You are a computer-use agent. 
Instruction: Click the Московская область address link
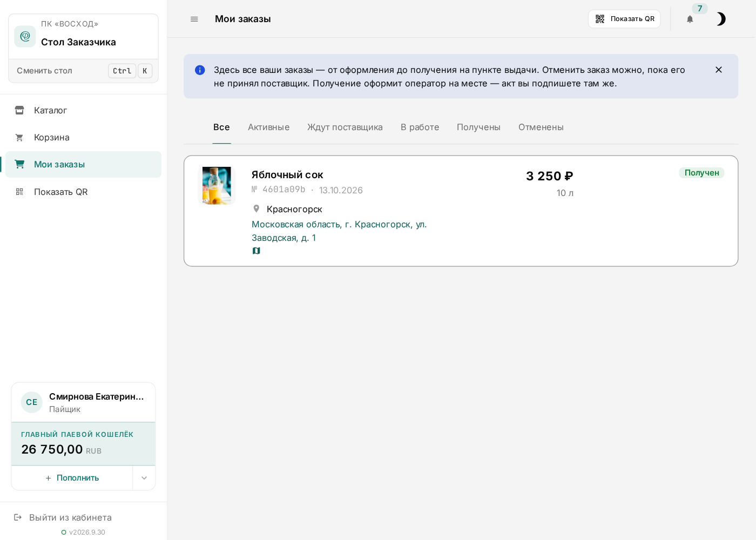339,231
